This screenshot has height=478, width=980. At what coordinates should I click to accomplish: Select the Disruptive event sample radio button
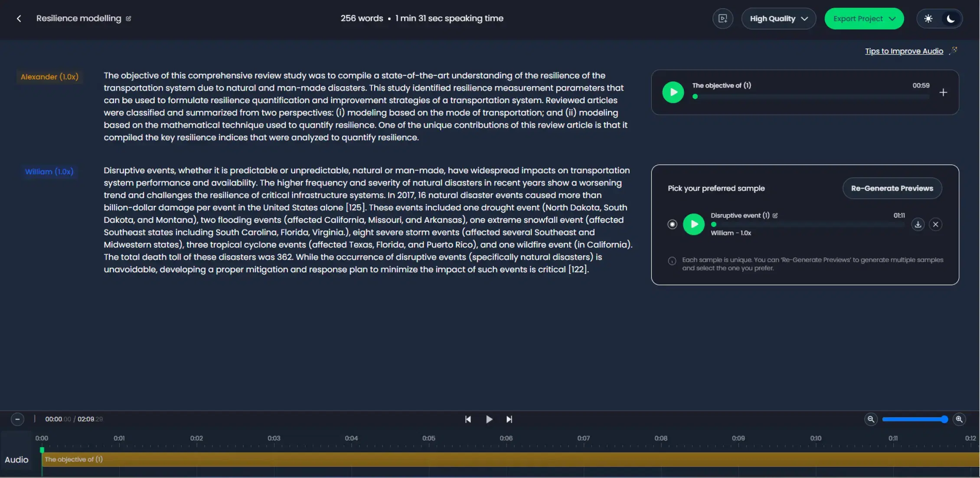[x=672, y=224]
